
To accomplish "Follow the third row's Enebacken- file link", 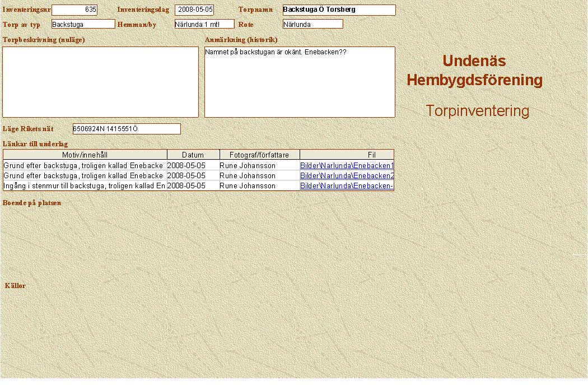I will [346, 186].
